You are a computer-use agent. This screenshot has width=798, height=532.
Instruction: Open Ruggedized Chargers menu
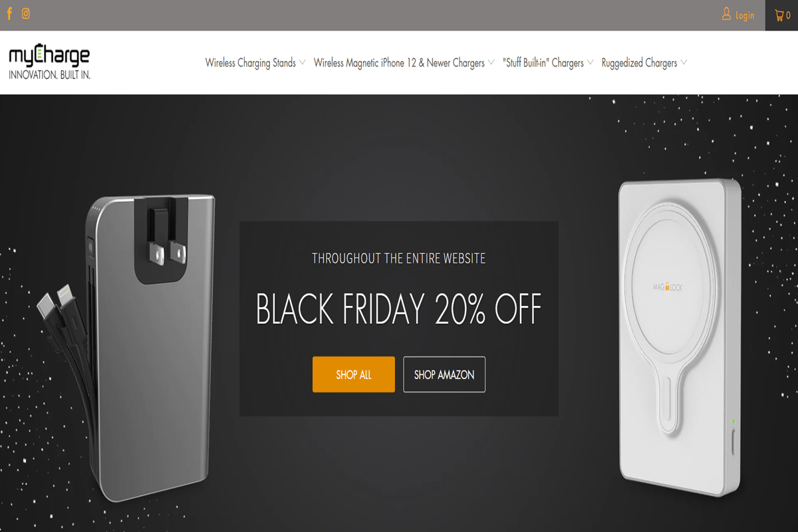[x=639, y=63]
